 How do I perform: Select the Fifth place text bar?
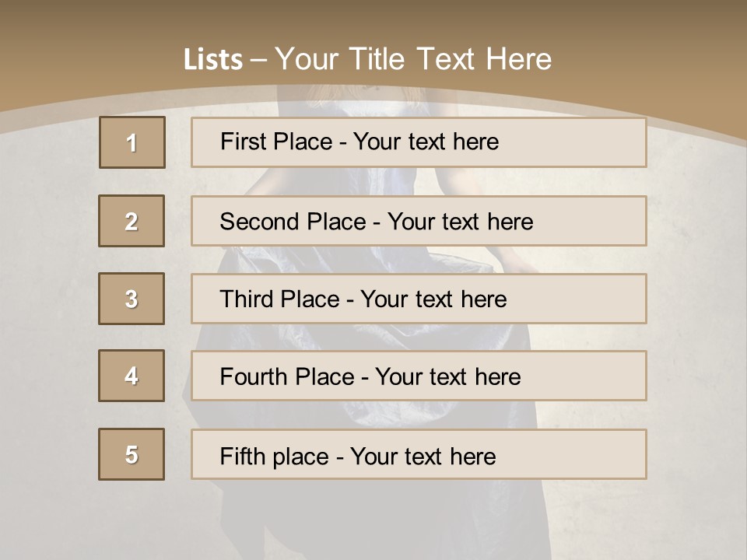click(x=419, y=454)
